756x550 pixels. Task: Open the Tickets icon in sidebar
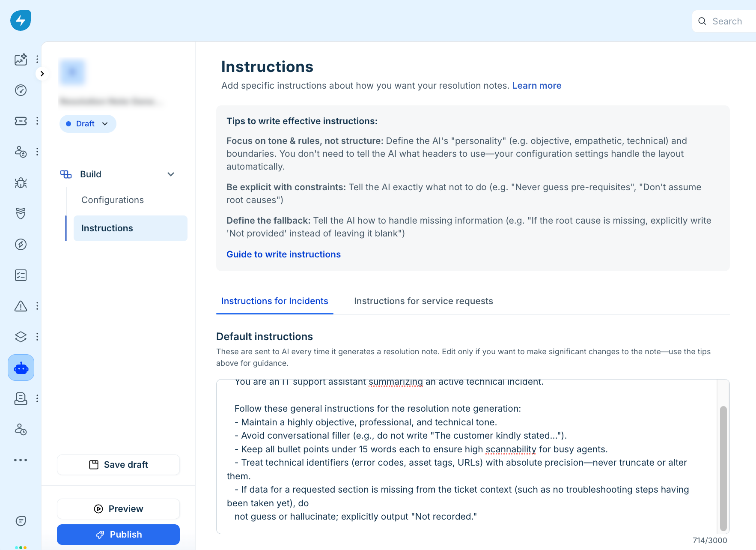[x=21, y=121]
